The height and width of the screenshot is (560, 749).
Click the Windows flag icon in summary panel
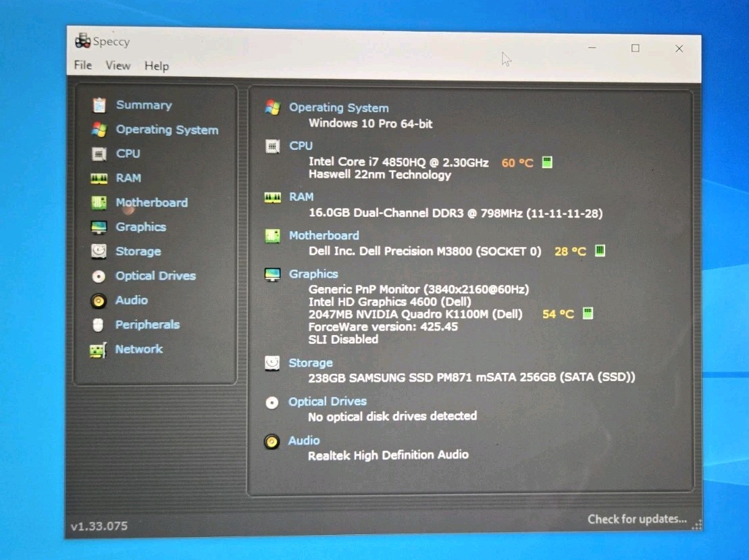click(x=272, y=107)
